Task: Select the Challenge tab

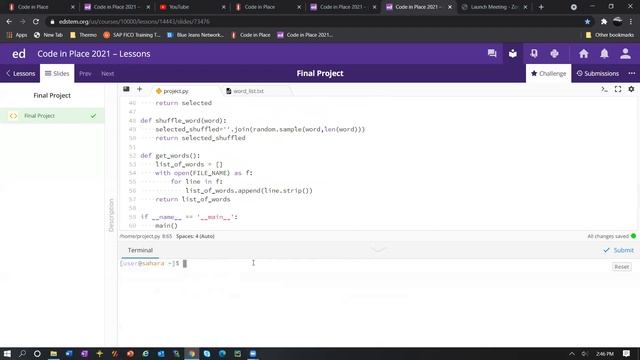Action: (549, 73)
